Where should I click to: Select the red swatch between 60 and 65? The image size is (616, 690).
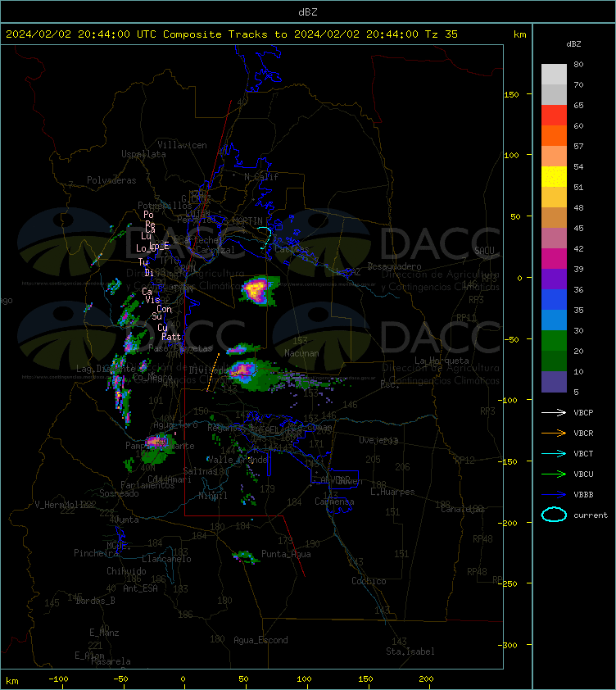pos(554,116)
